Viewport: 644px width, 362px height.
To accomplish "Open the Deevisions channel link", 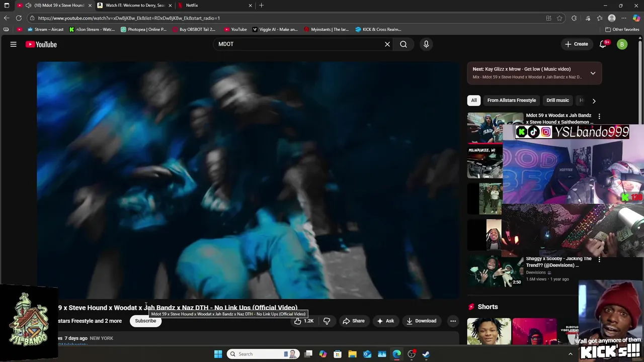I will click(x=536, y=273).
